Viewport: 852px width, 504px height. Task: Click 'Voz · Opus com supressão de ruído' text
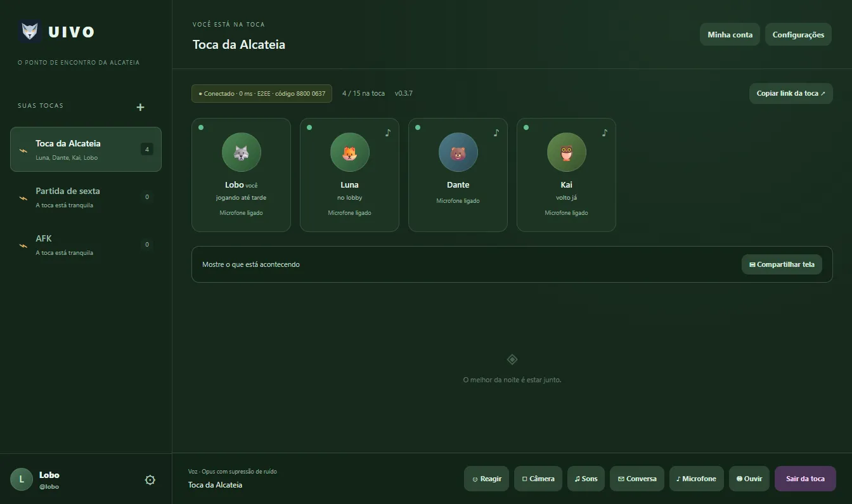pyautogui.click(x=233, y=472)
